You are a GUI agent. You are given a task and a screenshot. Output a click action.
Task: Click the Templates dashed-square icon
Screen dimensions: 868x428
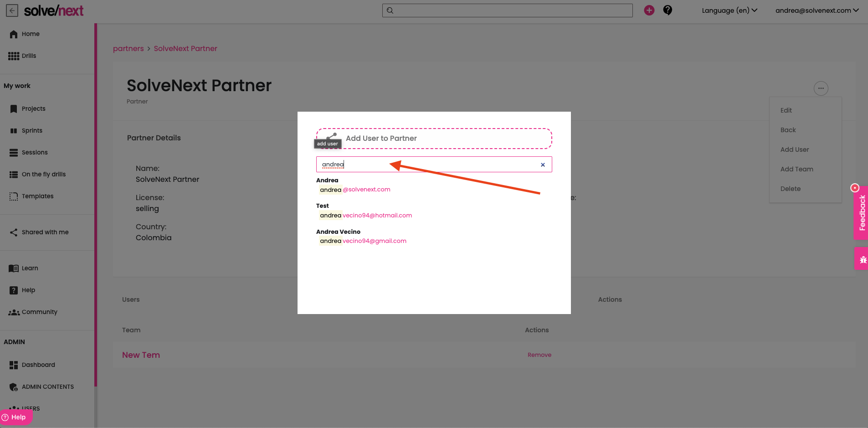click(x=14, y=196)
